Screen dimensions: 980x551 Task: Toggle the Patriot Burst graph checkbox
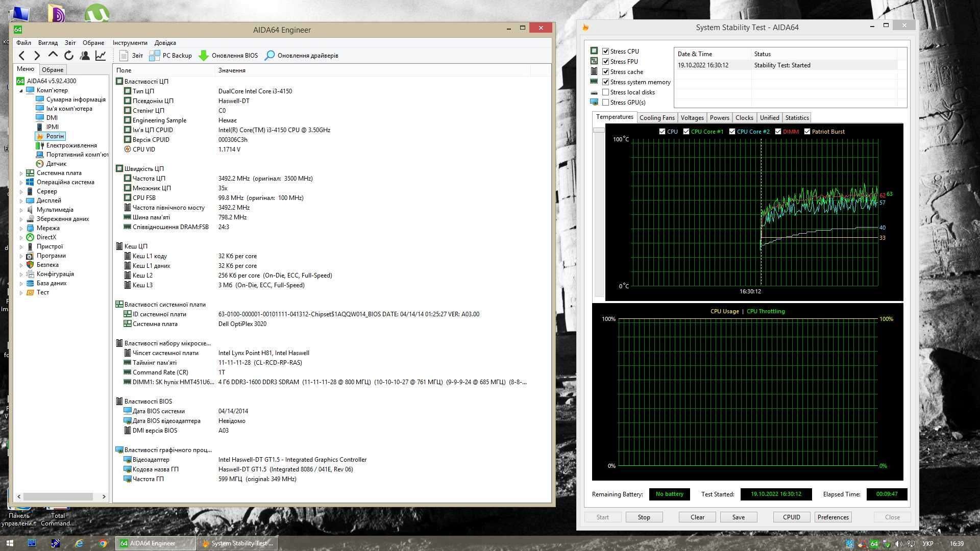tap(807, 132)
